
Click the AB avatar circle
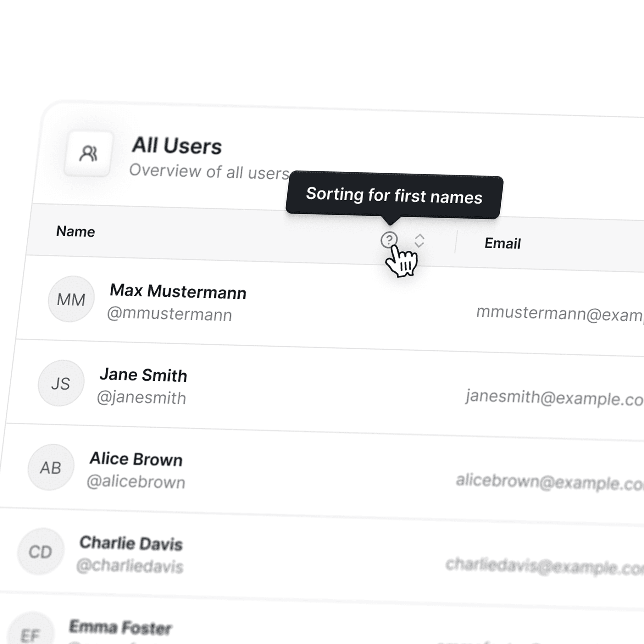pyautogui.click(x=51, y=467)
